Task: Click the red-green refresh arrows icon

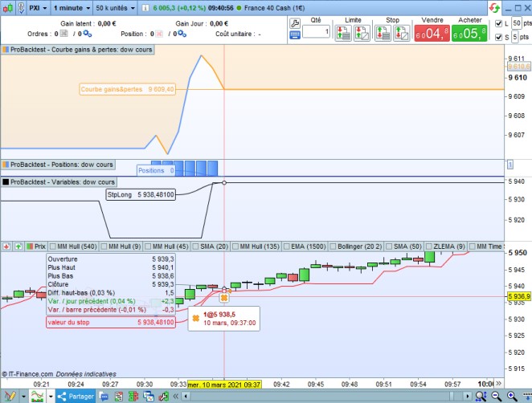Action: pyautogui.click(x=494, y=8)
